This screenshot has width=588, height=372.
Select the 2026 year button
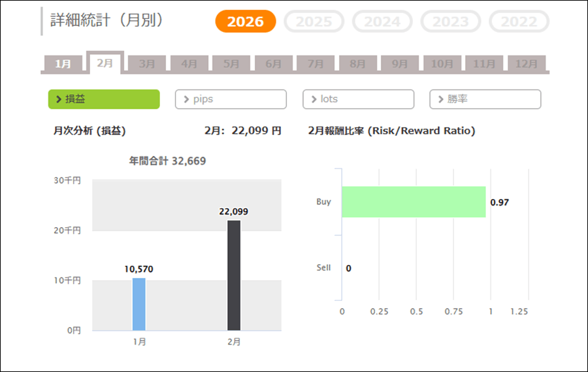click(246, 22)
